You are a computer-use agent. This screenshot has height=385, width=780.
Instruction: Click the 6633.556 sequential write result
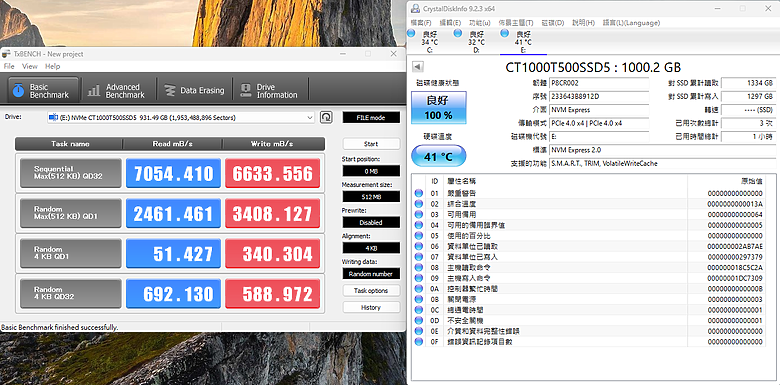(272, 173)
